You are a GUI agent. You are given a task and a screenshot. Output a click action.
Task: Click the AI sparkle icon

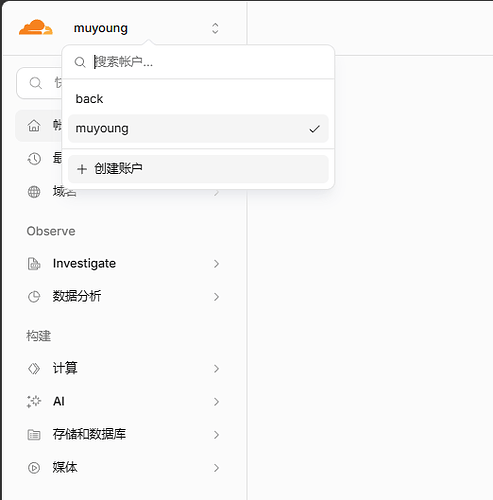click(x=34, y=401)
